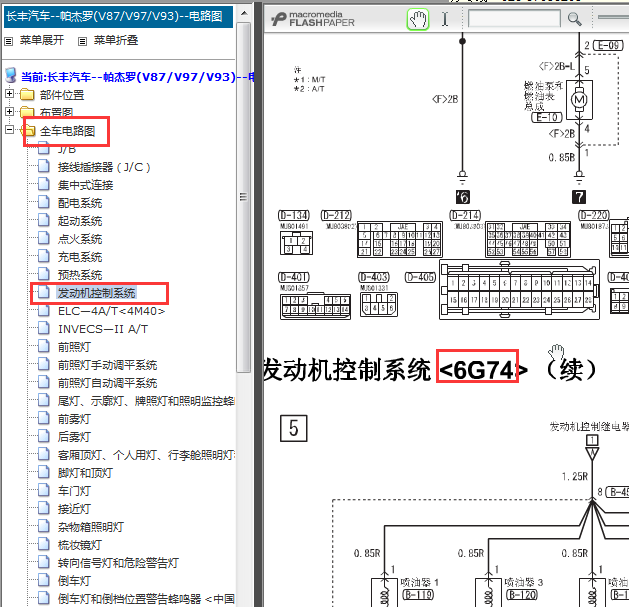The width and height of the screenshot is (629, 607).
Task: Click the sidebar vertical scrollbar thumb
Action: point(243,197)
